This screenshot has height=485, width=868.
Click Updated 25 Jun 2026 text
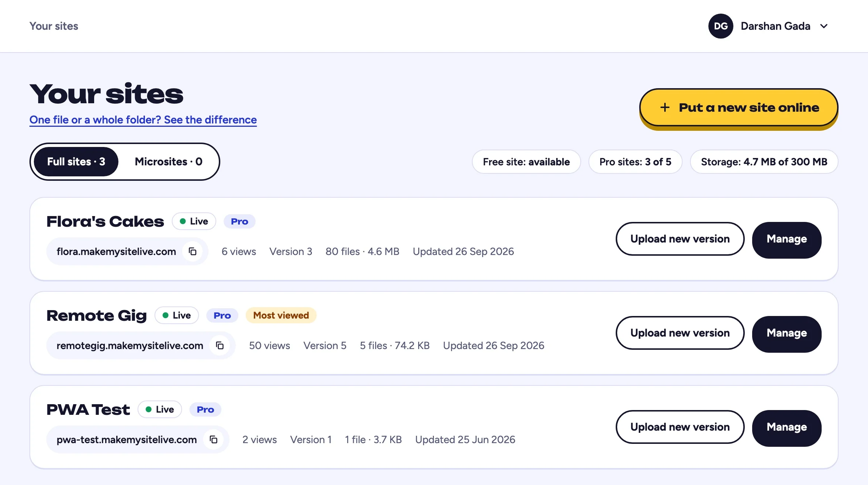465,439
